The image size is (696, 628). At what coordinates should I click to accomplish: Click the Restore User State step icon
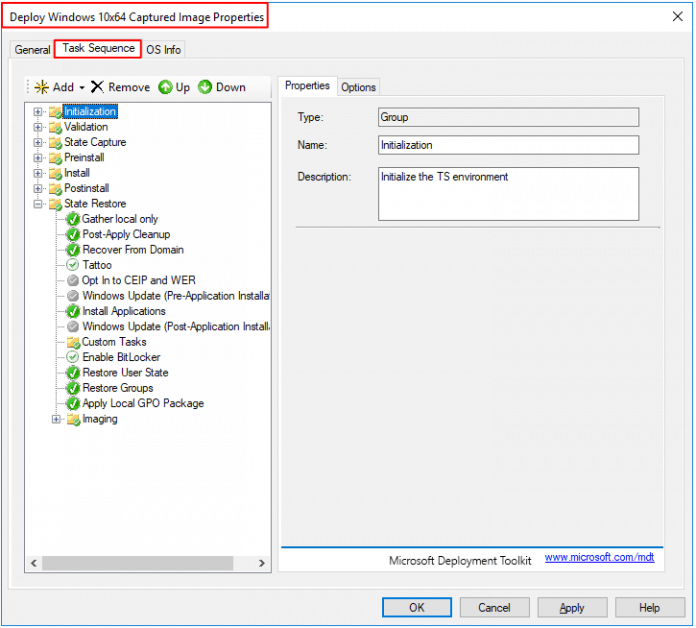point(73,373)
